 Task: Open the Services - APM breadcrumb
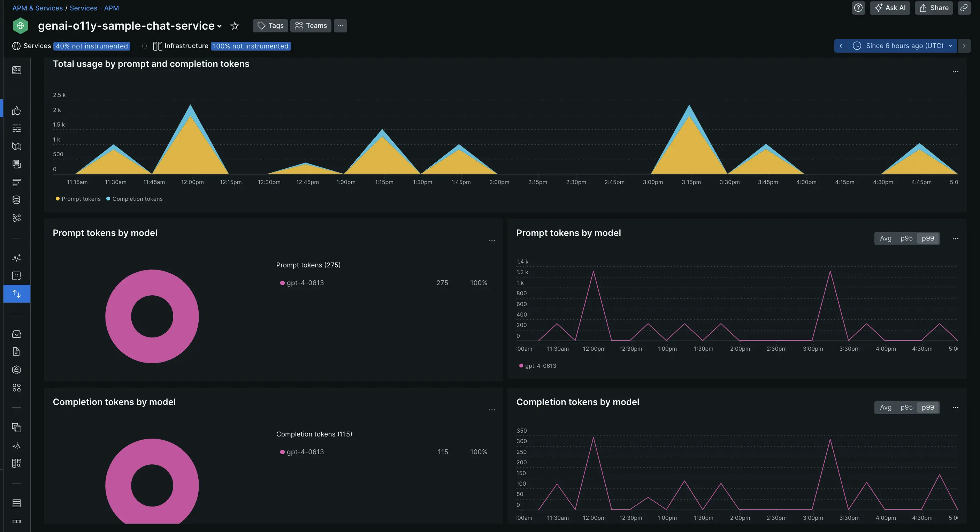[94, 8]
